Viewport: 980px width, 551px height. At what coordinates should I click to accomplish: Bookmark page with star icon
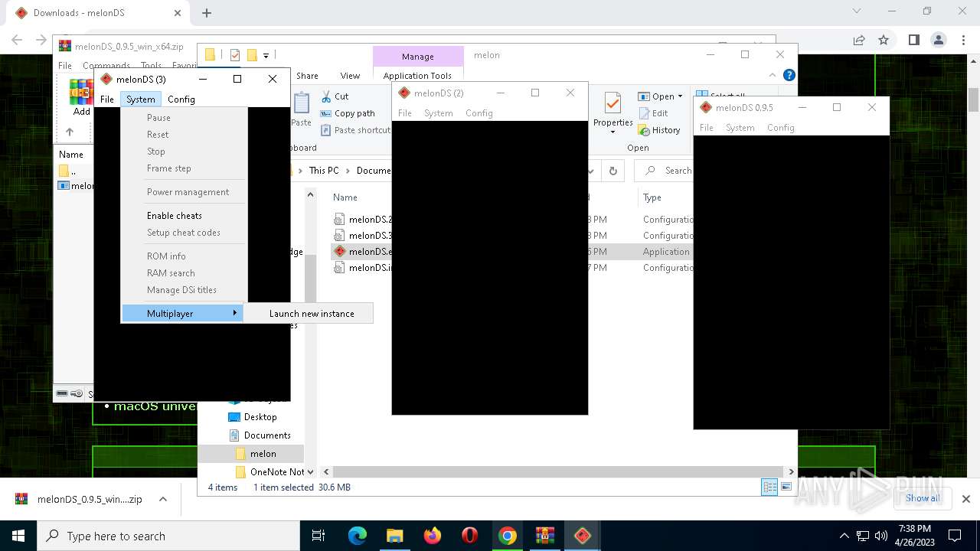pyautogui.click(x=884, y=40)
